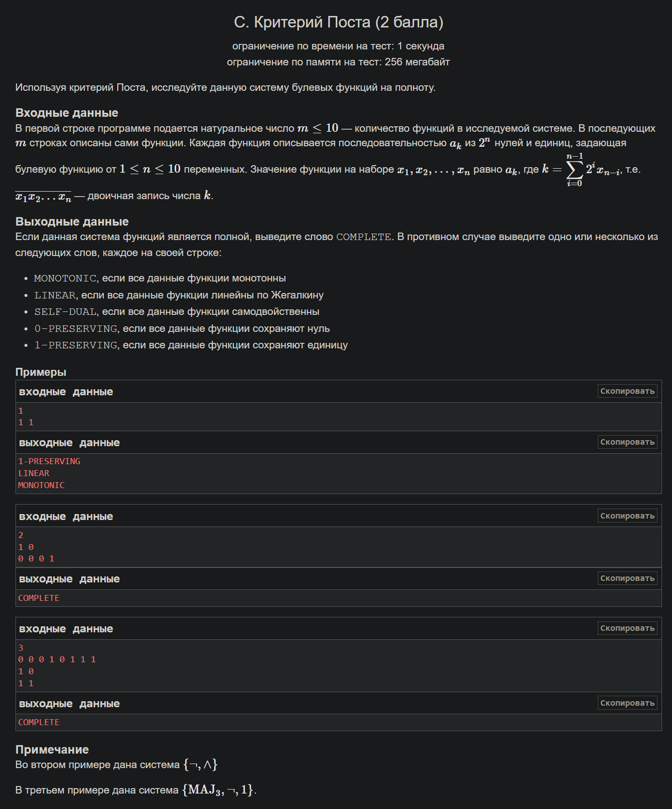Copy the first example's input data
Viewport: 672px width, 809px height.
point(627,391)
